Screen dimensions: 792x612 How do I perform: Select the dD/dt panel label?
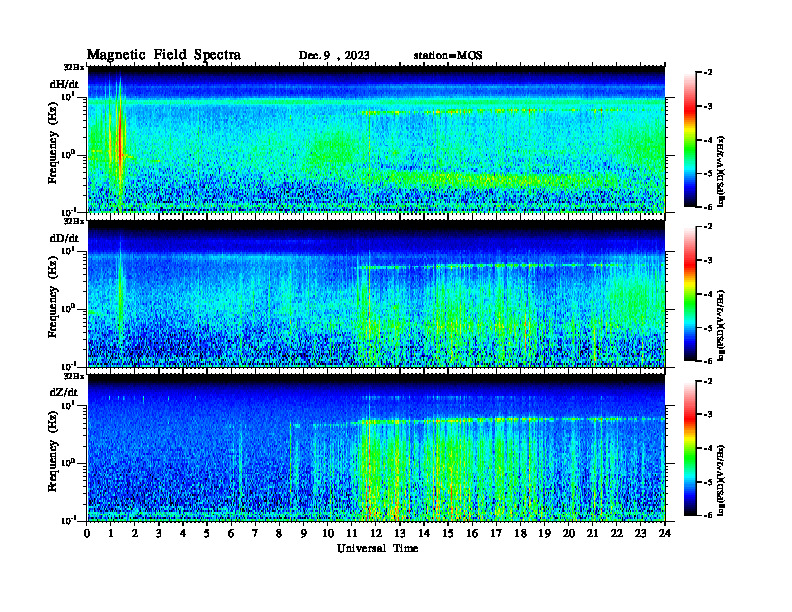point(64,238)
